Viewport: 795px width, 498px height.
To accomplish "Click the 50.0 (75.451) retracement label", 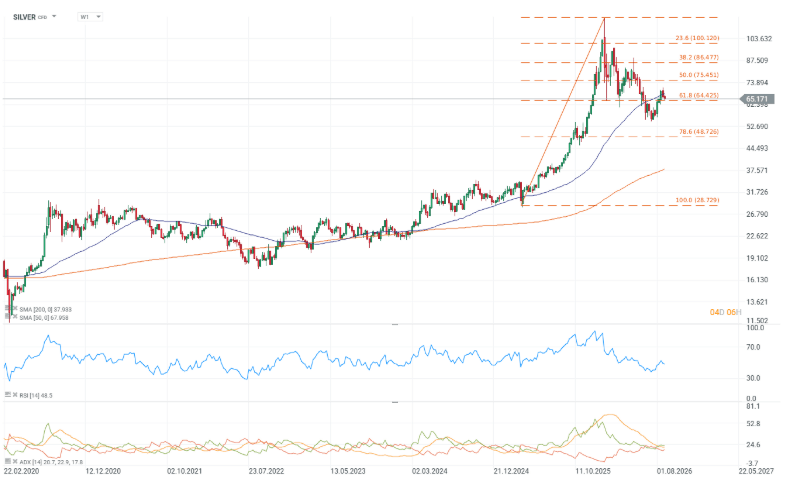I will pos(699,75).
